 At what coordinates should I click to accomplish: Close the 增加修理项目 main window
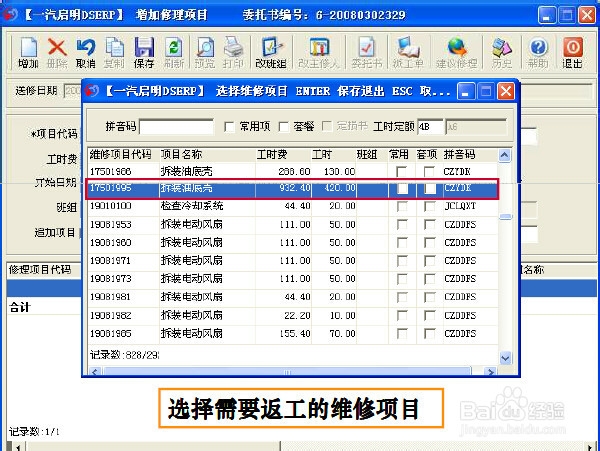pyautogui.click(x=587, y=15)
